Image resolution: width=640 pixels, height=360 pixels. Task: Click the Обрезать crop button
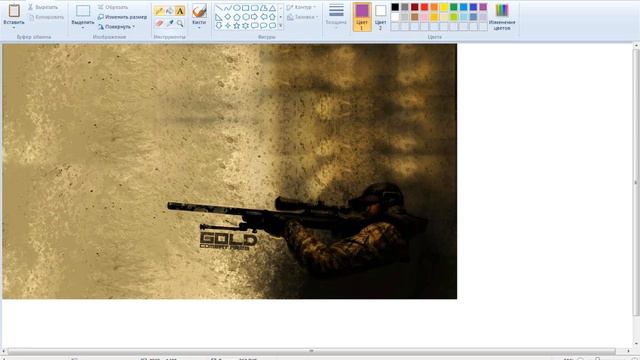[113, 7]
